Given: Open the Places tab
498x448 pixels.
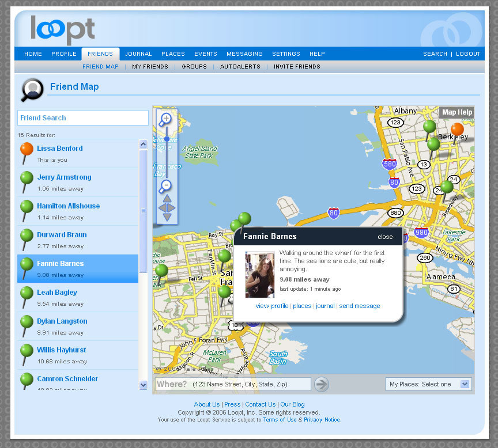Looking at the screenshot, I should click(173, 54).
